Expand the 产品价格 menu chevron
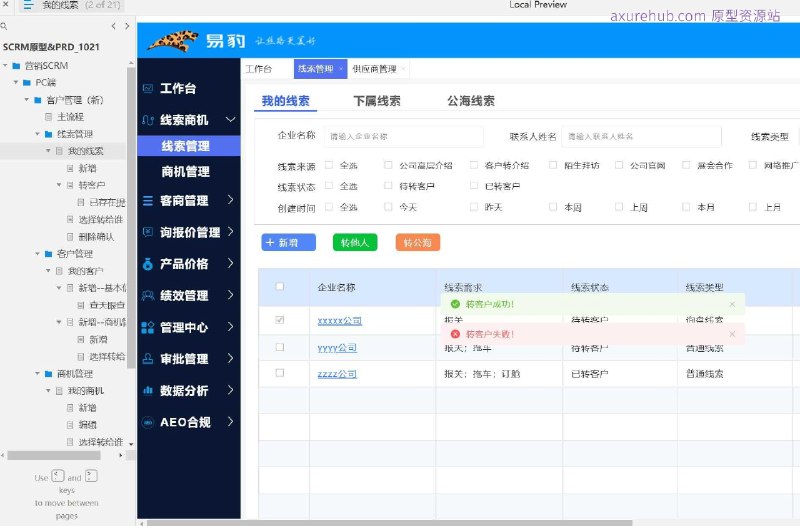Screen dimensions: 800x526 (x=231, y=263)
